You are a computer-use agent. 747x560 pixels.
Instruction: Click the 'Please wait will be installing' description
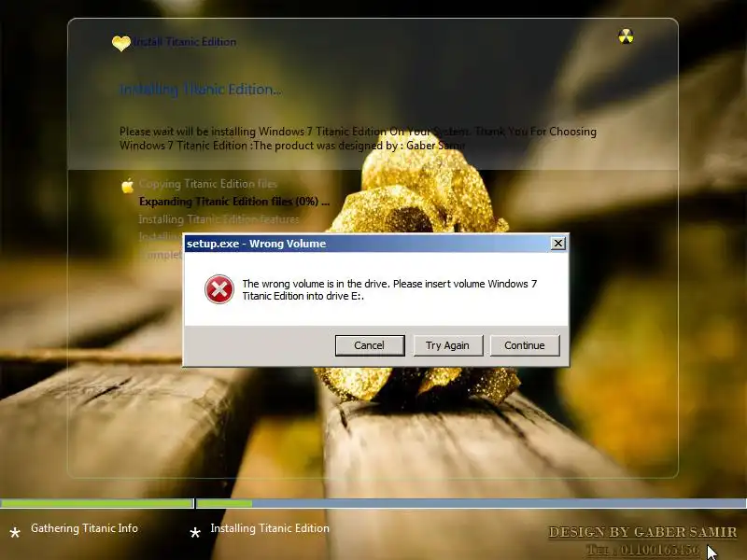[358, 138]
